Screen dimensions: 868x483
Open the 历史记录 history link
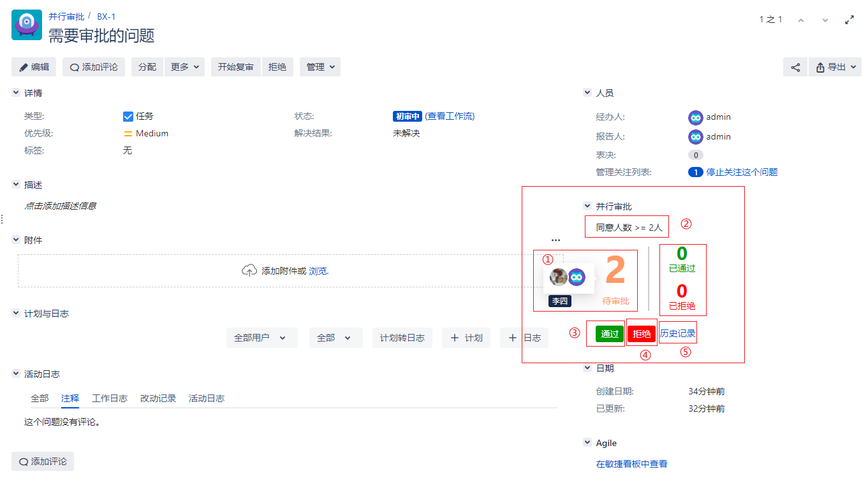point(677,333)
